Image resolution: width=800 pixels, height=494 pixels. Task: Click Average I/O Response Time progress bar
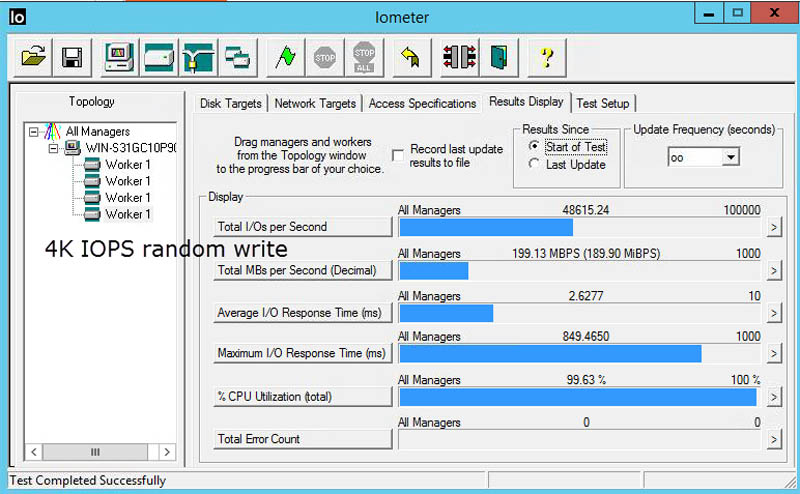(580, 313)
